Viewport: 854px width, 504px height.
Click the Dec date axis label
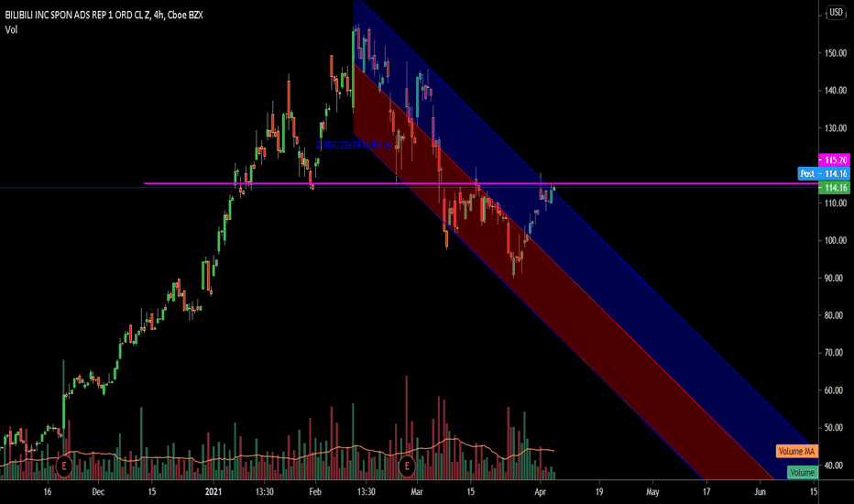click(x=98, y=492)
